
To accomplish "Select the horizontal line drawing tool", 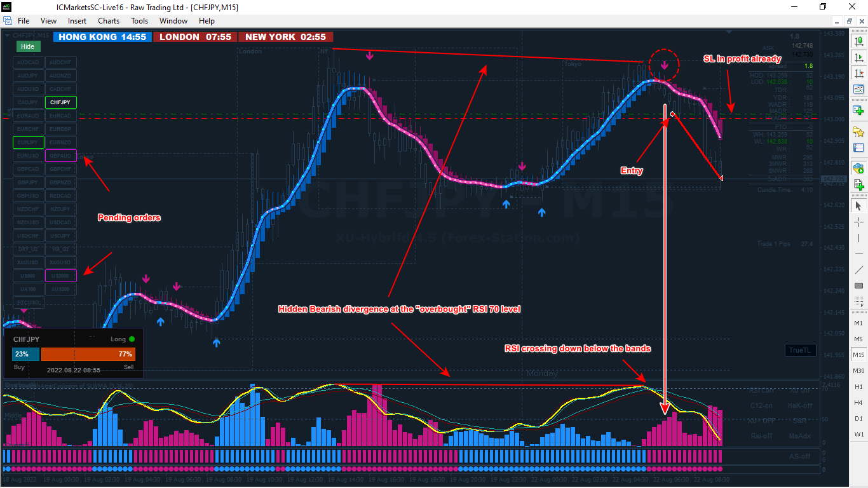I will pyautogui.click(x=859, y=254).
